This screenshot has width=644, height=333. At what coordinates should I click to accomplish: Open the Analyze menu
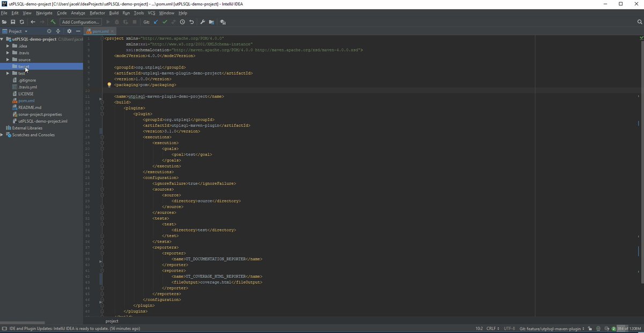click(x=78, y=12)
